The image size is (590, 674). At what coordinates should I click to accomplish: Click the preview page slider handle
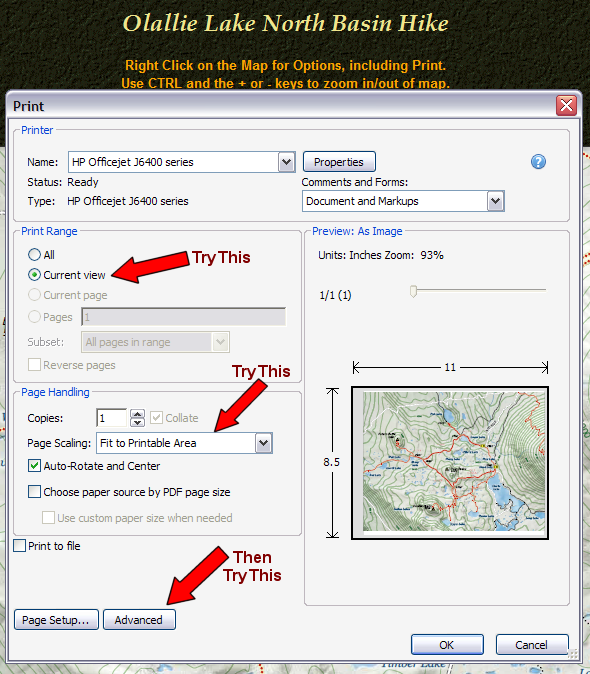[413, 291]
